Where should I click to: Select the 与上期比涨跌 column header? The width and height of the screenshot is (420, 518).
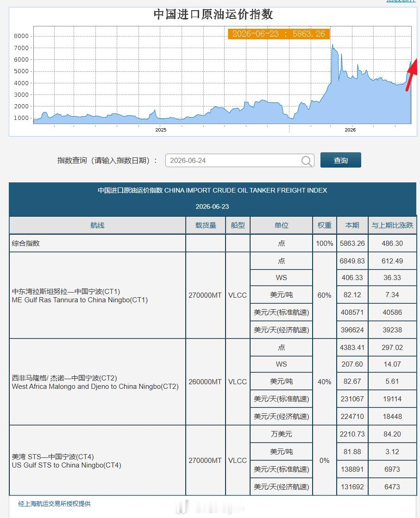[392, 225]
